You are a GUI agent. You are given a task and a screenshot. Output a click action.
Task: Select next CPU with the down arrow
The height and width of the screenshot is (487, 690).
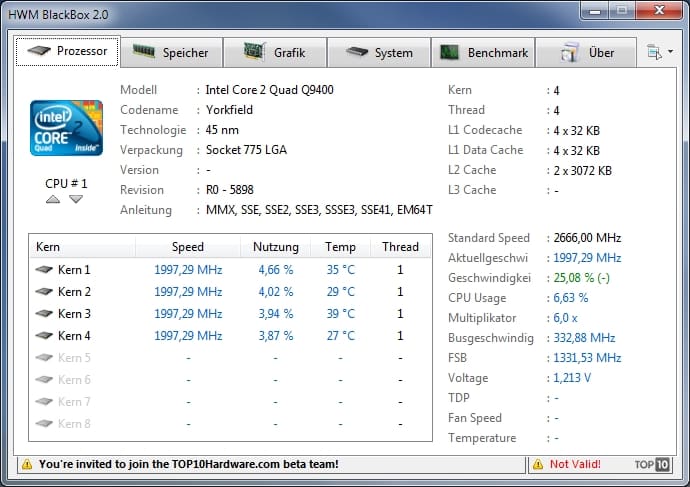(x=76, y=199)
